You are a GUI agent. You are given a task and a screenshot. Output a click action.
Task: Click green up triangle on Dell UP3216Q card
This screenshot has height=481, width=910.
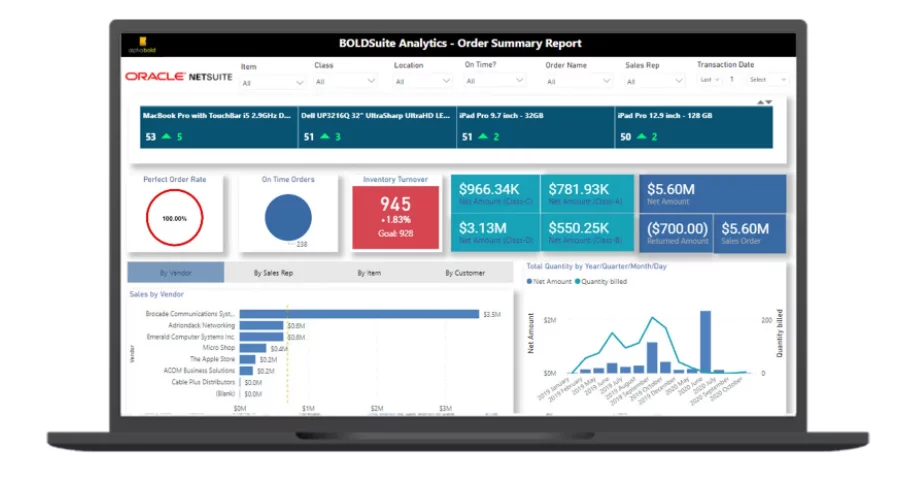[325, 136]
